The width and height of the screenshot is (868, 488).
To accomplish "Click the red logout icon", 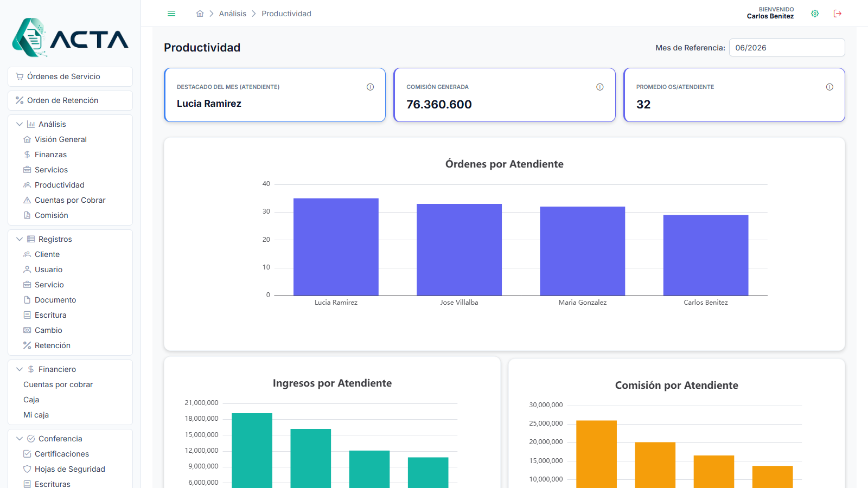I will pyautogui.click(x=838, y=14).
